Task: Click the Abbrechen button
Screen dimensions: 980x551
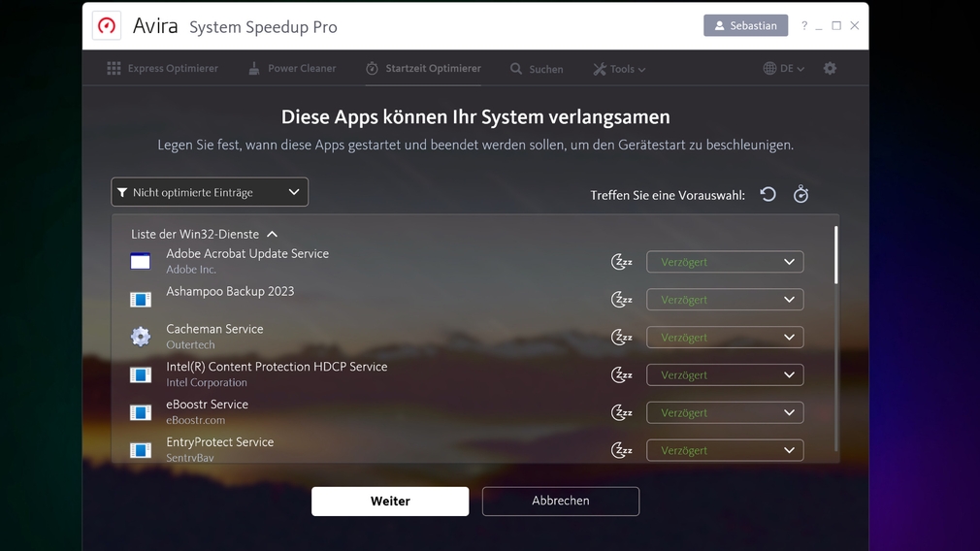Action: coord(561,501)
